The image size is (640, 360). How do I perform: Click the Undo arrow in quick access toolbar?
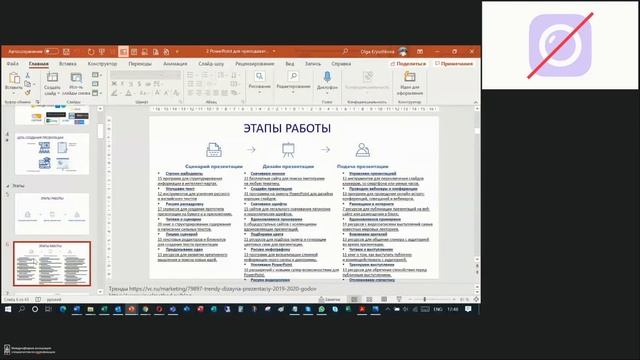(x=91, y=51)
